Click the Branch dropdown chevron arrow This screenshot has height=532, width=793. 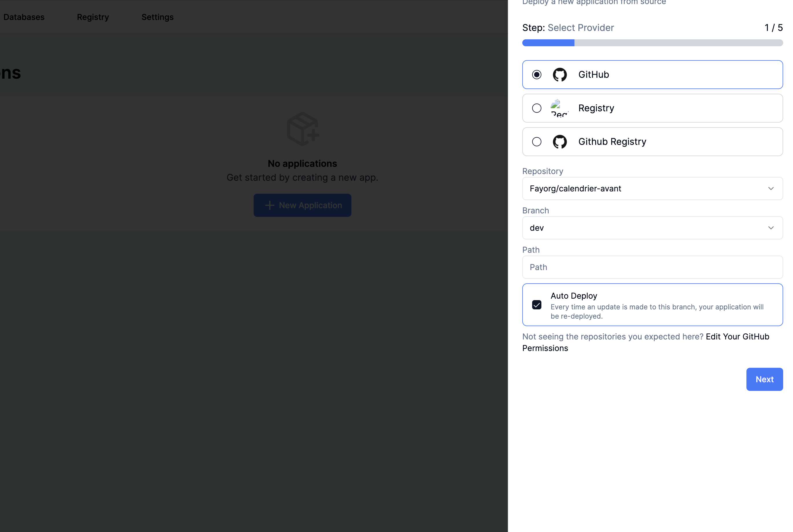tap(771, 228)
